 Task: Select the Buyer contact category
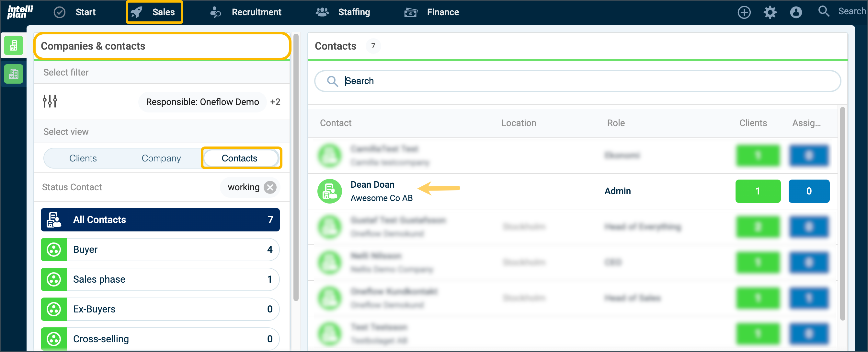(x=160, y=250)
